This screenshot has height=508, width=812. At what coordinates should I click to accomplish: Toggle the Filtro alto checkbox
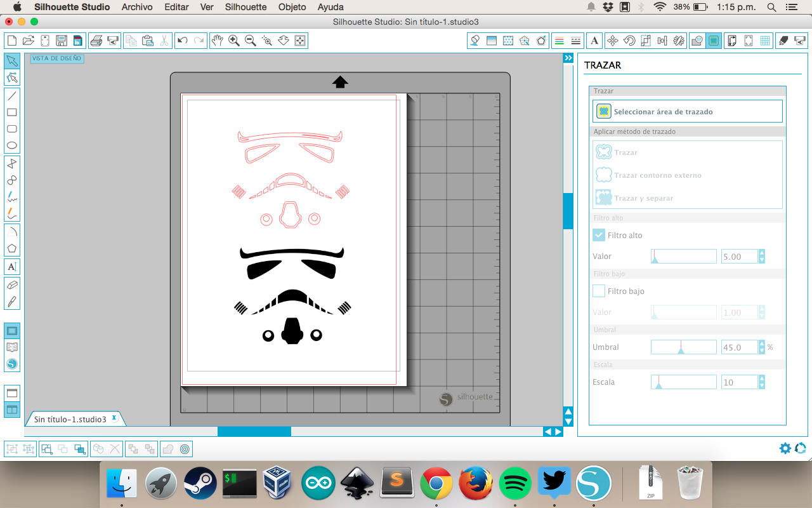(x=599, y=235)
